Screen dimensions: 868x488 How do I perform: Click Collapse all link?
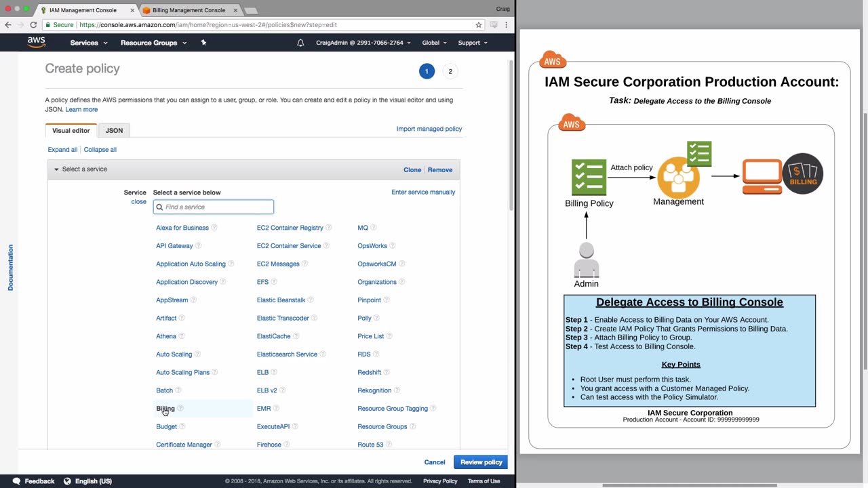100,150
